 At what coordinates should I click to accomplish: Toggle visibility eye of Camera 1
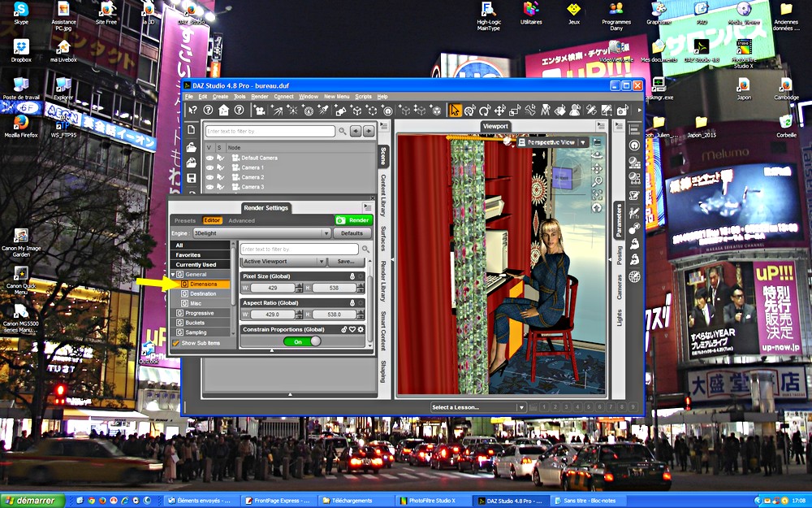[209, 167]
